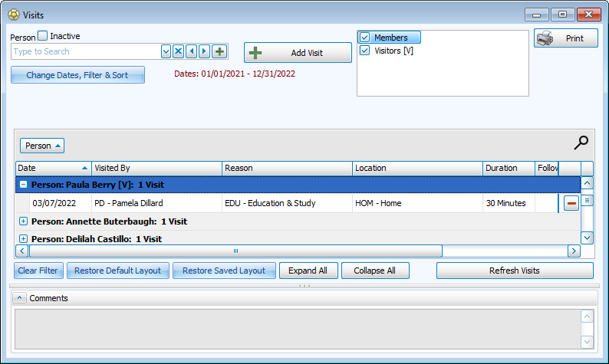This screenshot has width=609, height=364.
Task: Go to previous person arrow icon
Action: (x=191, y=51)
